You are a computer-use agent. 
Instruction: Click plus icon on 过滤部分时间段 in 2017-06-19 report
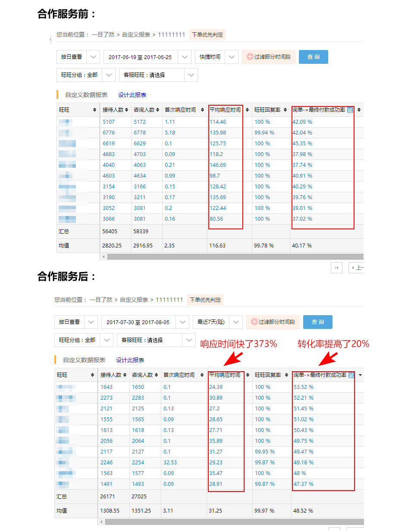click(x=250, y=56)
